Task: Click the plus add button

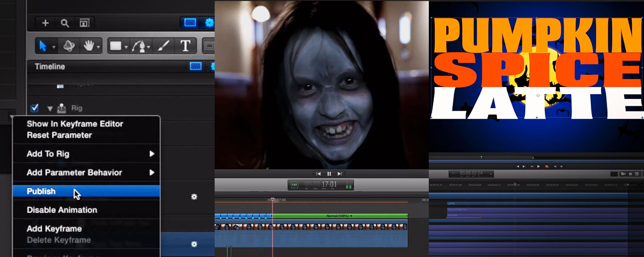Action: click(45, 23)
